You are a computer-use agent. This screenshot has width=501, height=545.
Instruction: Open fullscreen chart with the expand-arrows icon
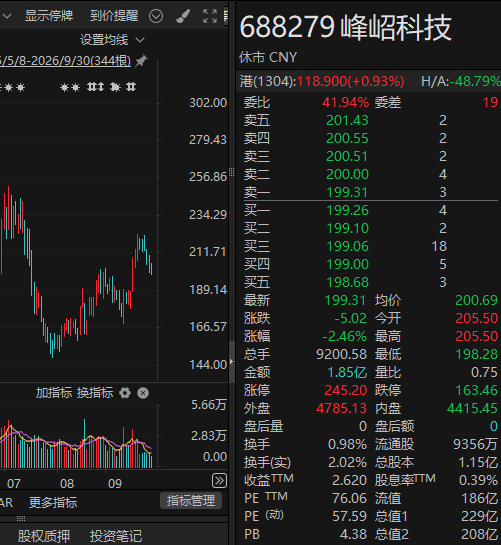[x=210, y=16]
